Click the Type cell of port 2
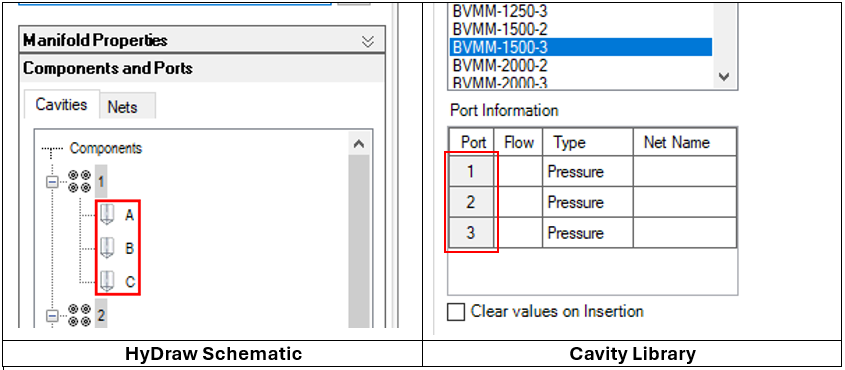Screen dimensions: 845x370 pyautogui.click(x=588, y=203)
